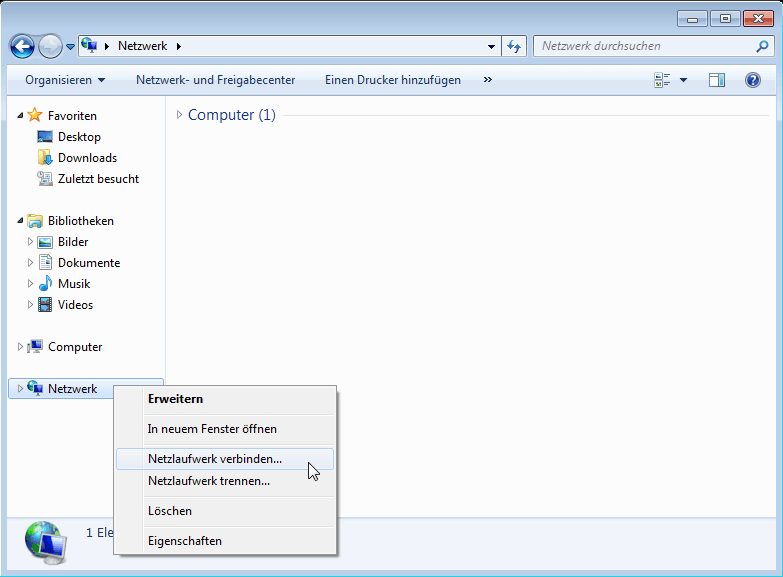
Task: Open Desktop from Favoriten
Action: click(x=79, y=137)
